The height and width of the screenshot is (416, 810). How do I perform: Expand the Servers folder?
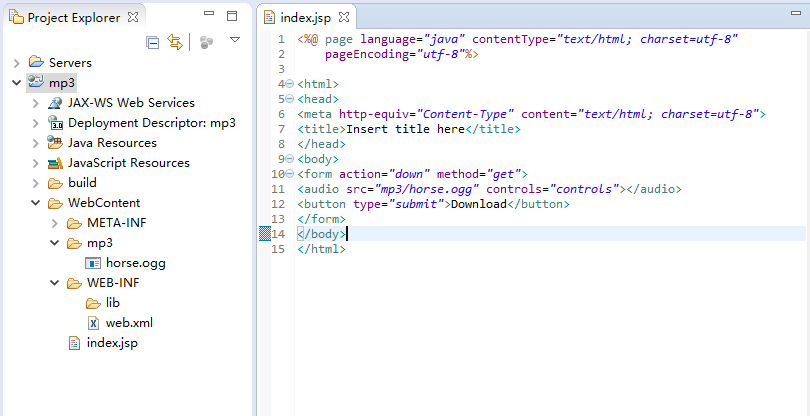point(17,63)
